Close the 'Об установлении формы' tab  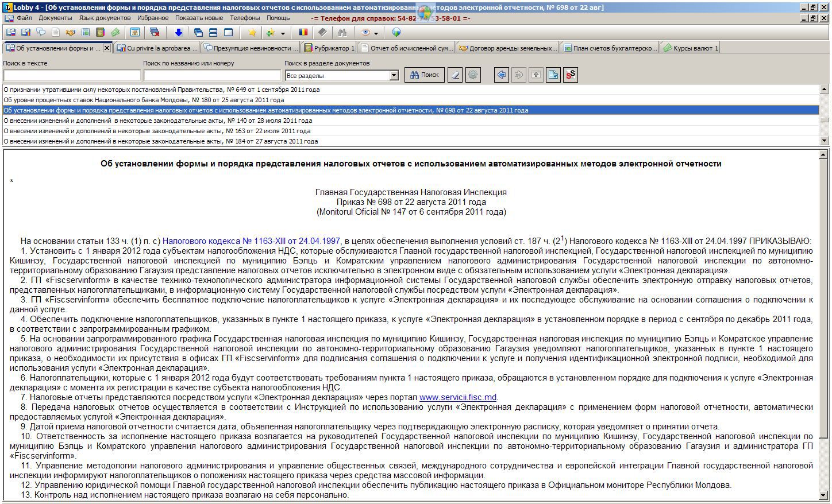[x=106, y=48]
